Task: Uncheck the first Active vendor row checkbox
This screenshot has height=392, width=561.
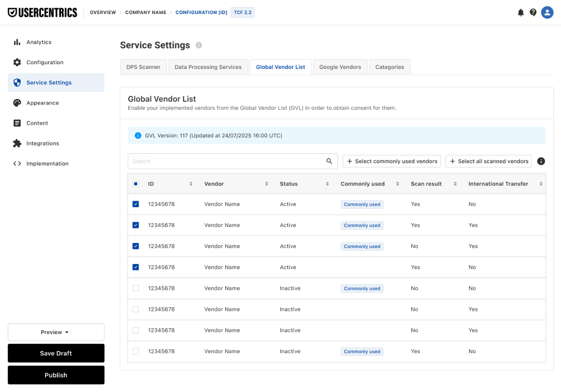Action: [x=136, y=204]
